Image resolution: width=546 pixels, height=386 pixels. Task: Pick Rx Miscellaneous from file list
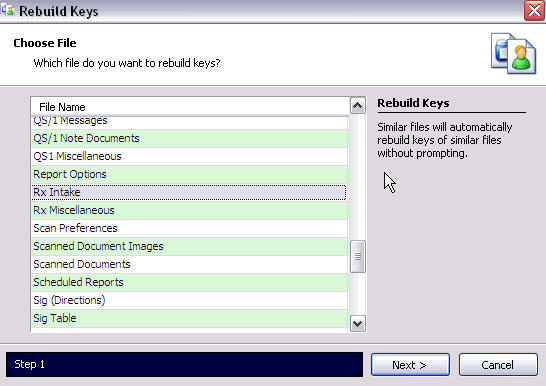189,210
